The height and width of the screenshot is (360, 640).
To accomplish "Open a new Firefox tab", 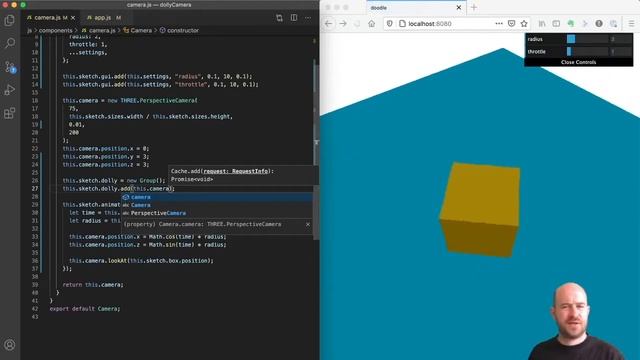I will click(474, 8).
